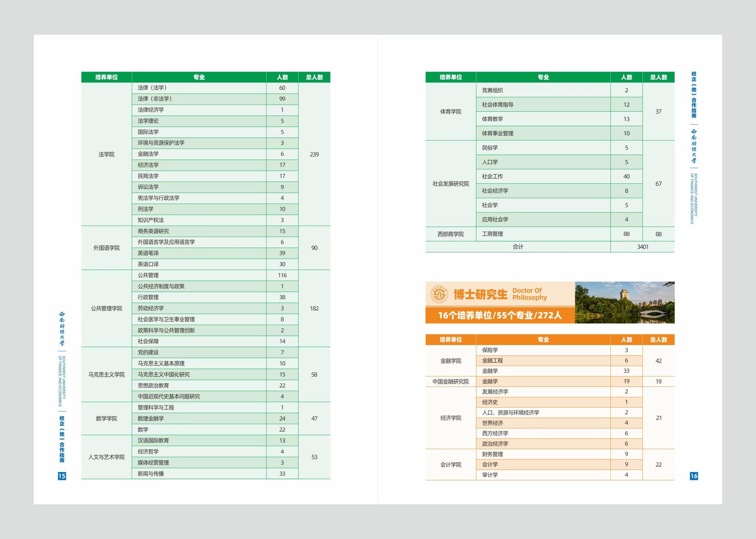The height and width of the screenshot is (539, 756).
Task: Click the 公共管理学院 cell
Action: [106, 308]
